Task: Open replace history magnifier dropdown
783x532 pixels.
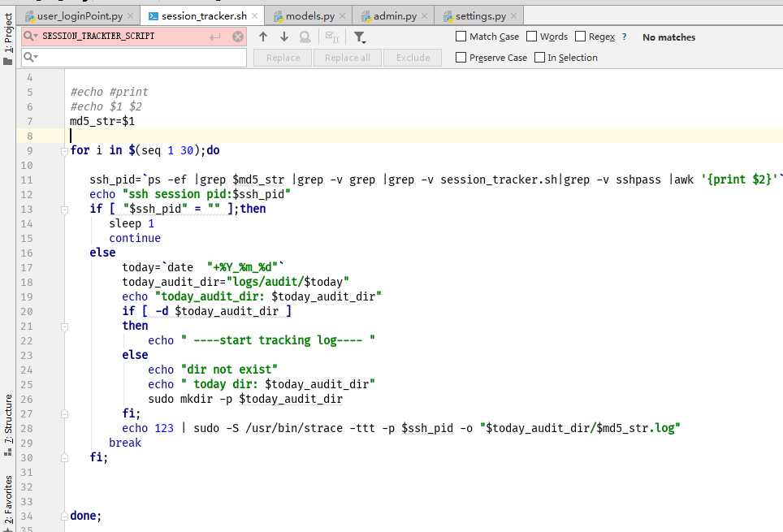Action: (x=31, y=57)
